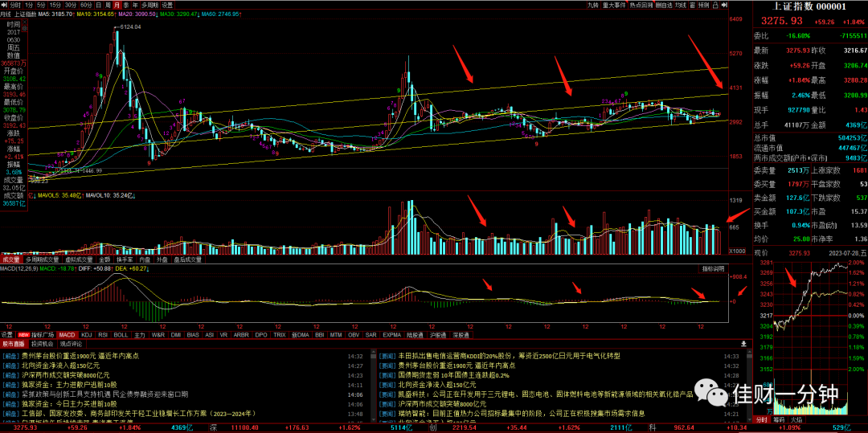868x433 pixels.
Task: Select the MACD indicator tab
Action: (67, 335)
